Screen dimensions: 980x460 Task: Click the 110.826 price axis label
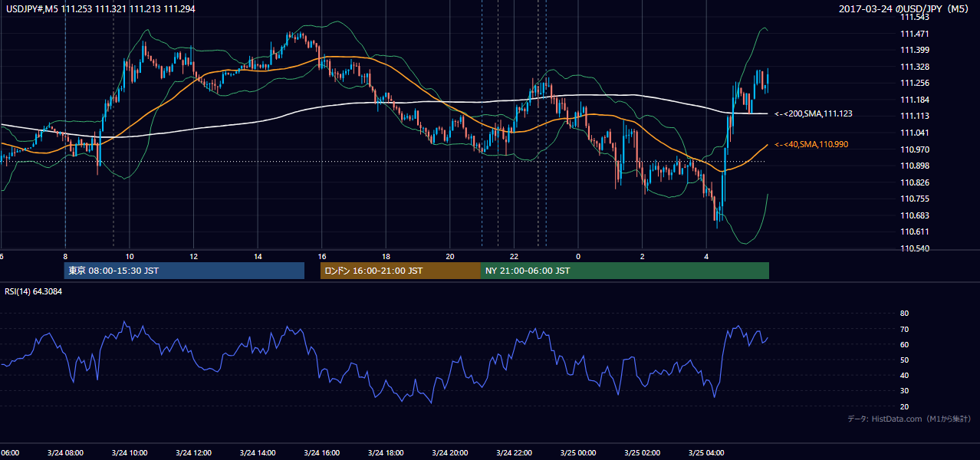[x=916, y=182]
